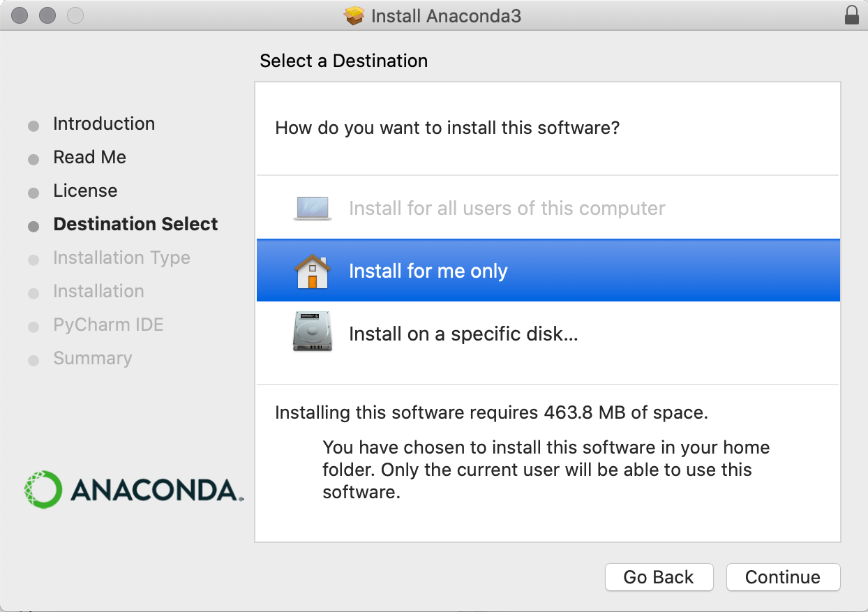Click the home icon for personal install
Screen dimensions: 868x612
[312, 271]
